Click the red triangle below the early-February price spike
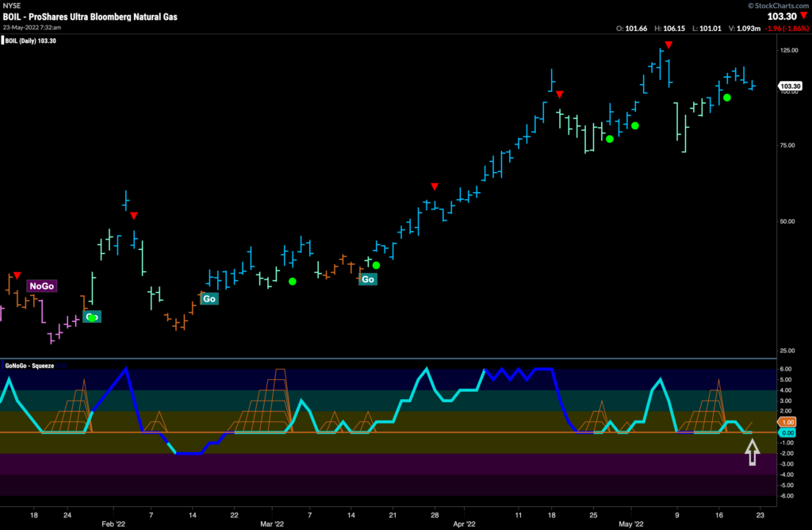 pos(133,216)
